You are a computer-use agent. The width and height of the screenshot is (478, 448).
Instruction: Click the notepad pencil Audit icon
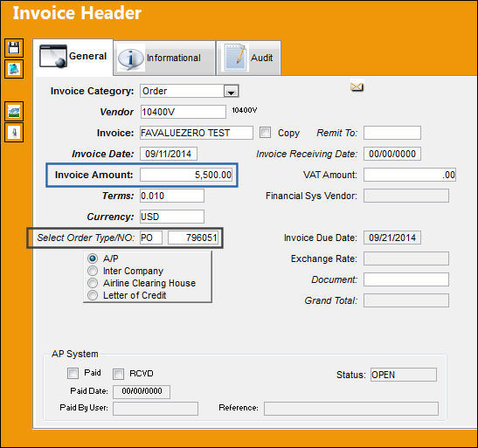235,57
